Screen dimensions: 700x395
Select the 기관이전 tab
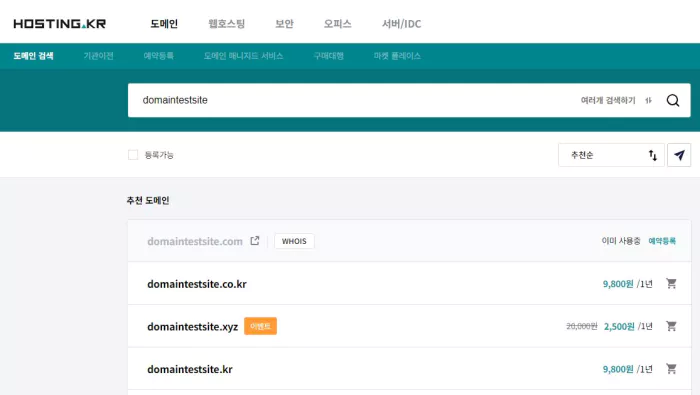point(99,56)
